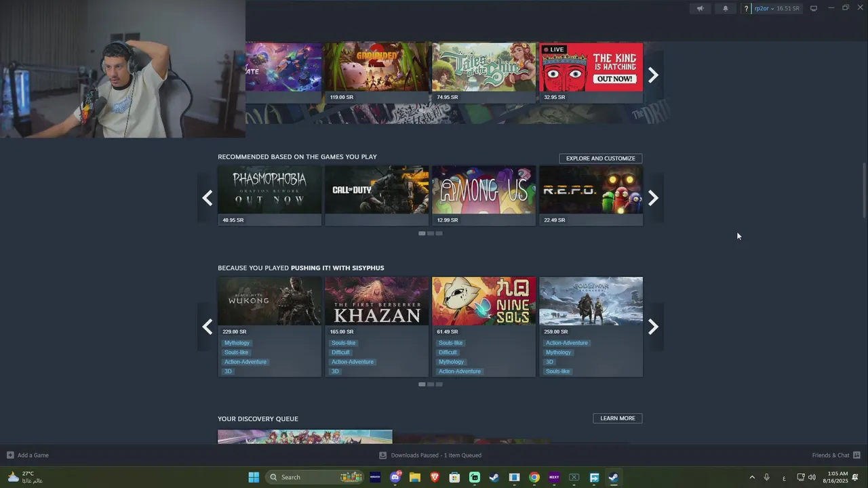Open the Downloads Paused icon in the footer
The image size is (868, 488).
click(382, 455)
